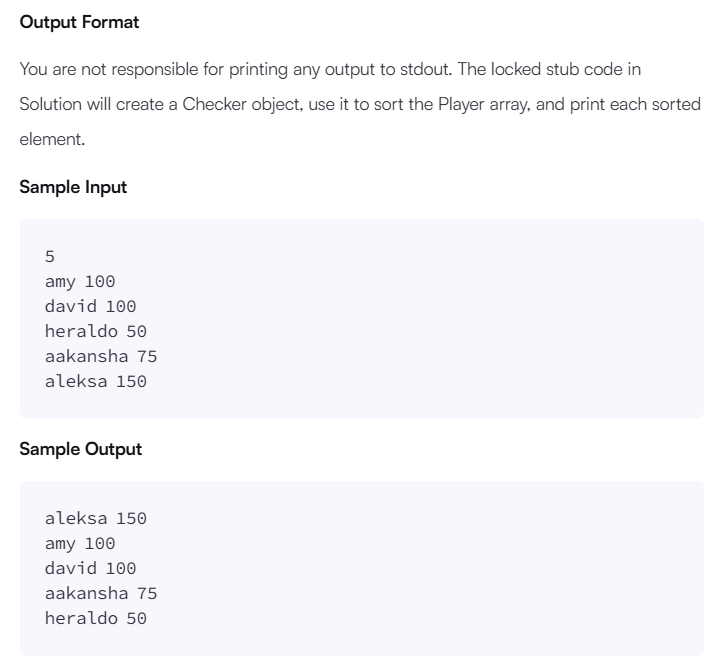727x672 pixels.
Task: Click the Output Format heading
Action: [79, 22]
